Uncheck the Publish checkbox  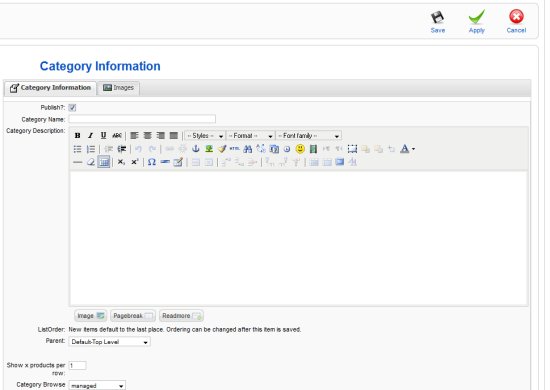(72, 108)
